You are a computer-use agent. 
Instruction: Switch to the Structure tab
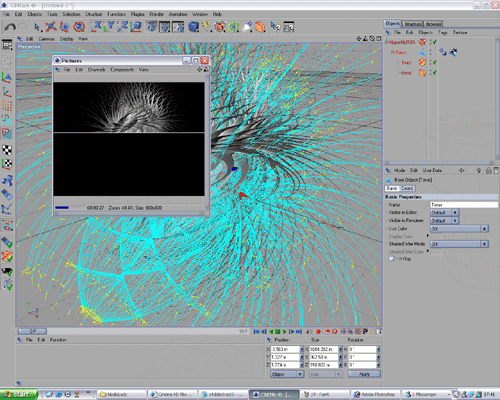413,24
